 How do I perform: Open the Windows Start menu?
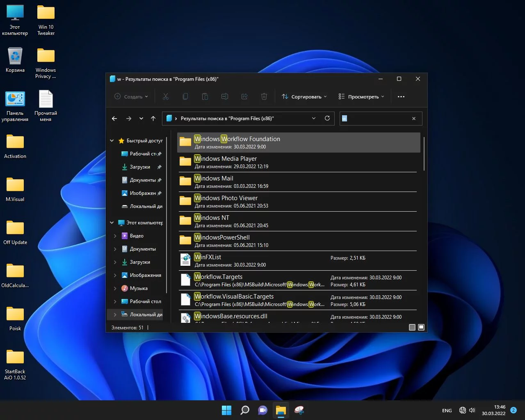[226, 410]
